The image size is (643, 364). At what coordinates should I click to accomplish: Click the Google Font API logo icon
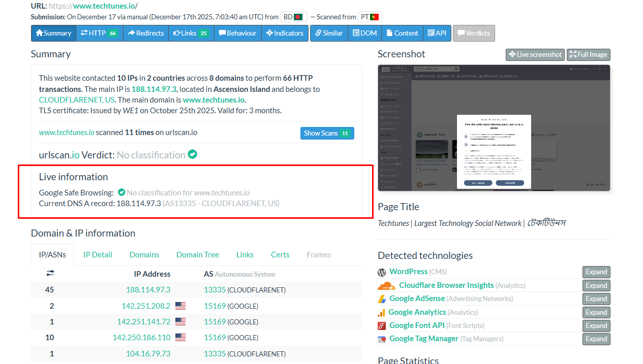tap(382, 326)
